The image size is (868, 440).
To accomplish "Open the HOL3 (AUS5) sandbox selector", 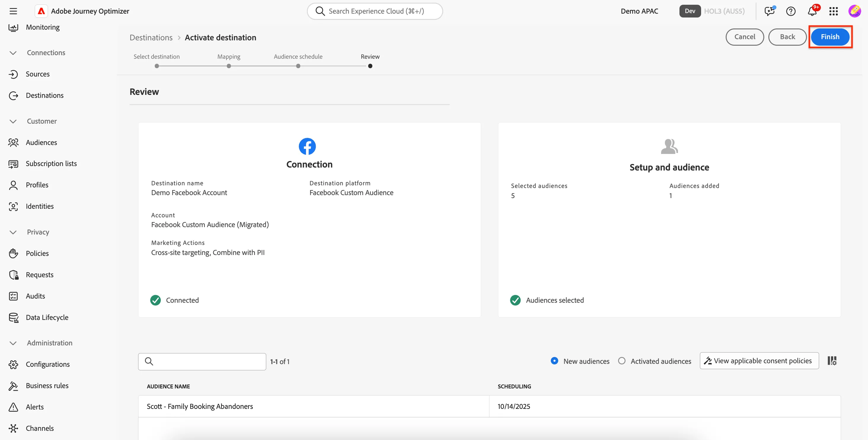I will click(x=724, y=11).
